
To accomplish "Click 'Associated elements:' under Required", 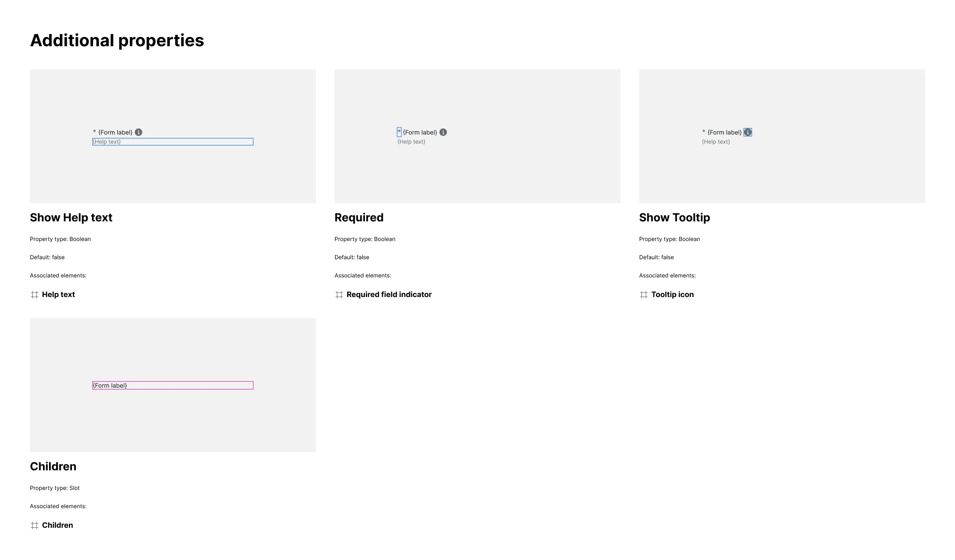I will (x=363, y=276).
